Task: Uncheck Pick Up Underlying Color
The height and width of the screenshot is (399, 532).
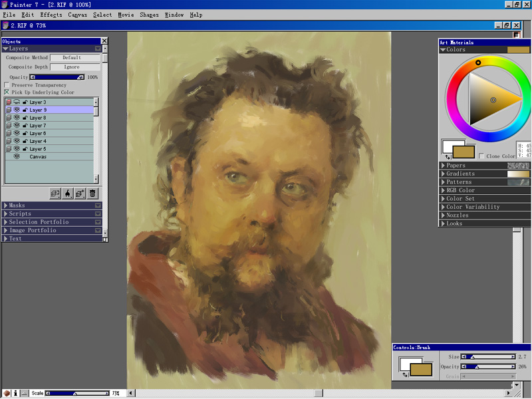Action: coord(7,92)
